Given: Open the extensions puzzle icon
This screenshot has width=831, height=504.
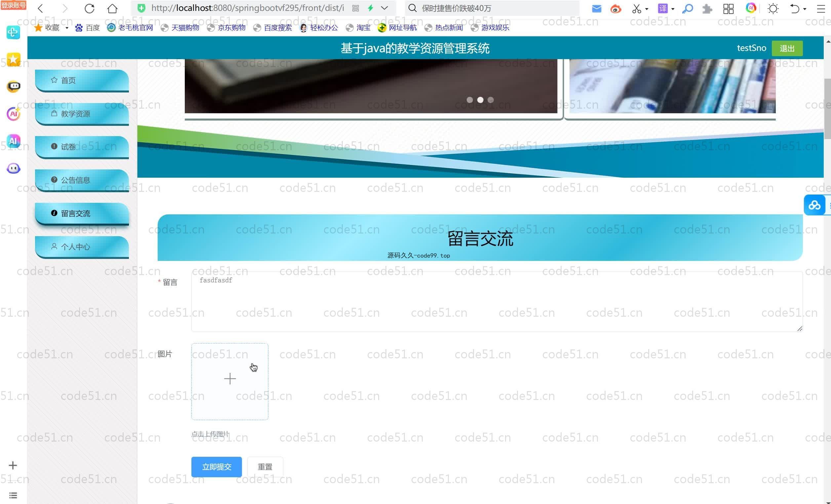Looking at the screenshot, I should pyautogui.click(x=707, y=9).
